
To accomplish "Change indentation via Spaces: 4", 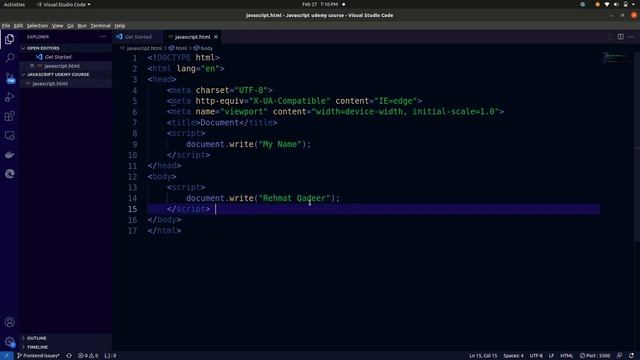I will (513, 356).
